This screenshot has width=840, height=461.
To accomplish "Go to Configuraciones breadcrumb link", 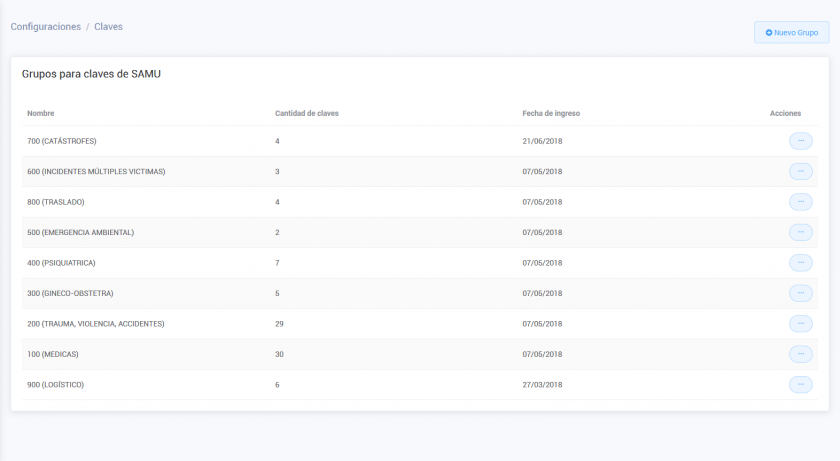I will tap(46, 27).
